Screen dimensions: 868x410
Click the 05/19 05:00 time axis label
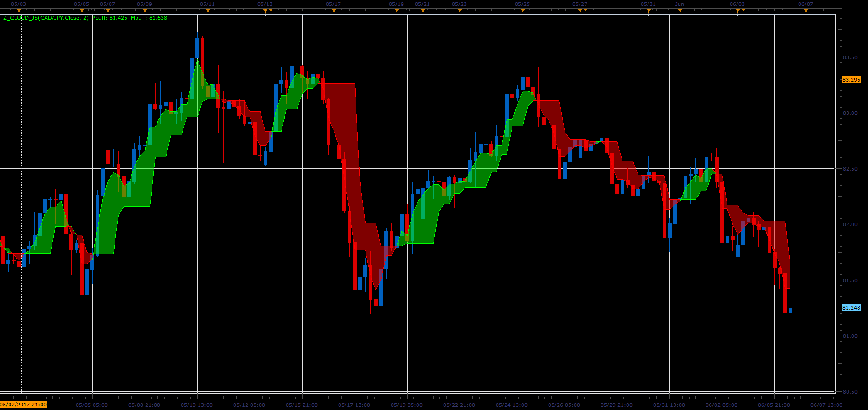407,405
